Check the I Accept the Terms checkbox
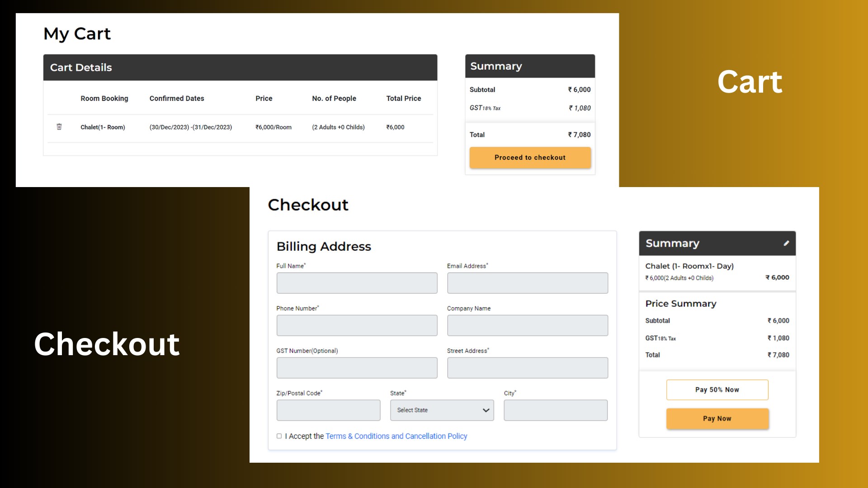The height and width of the screenshot is (488, 868). point(279,436)
